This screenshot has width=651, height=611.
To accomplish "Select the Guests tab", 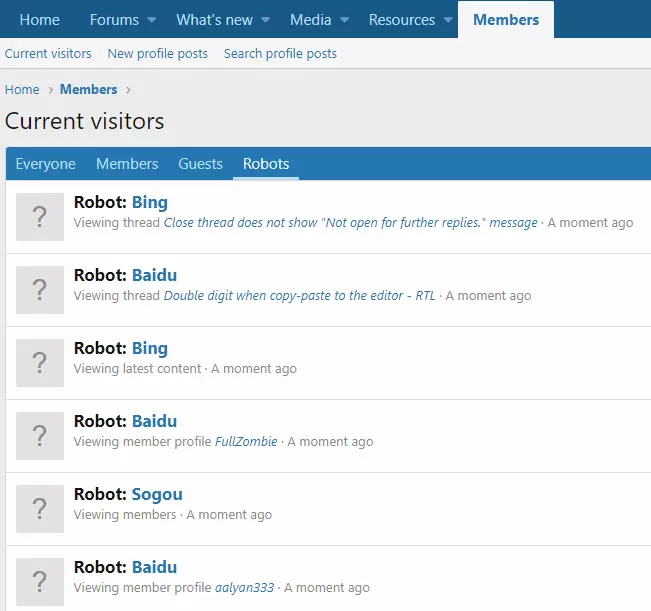I will click(200, 164).
